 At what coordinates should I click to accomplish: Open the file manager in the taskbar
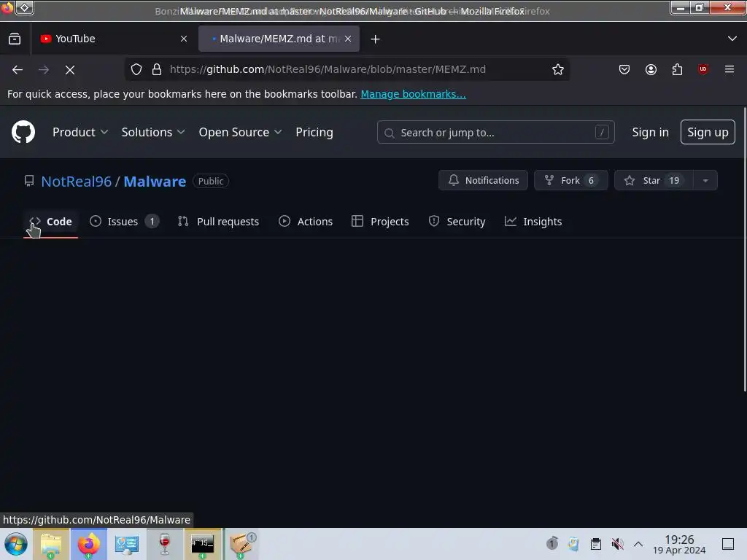[x=51, y=544]
